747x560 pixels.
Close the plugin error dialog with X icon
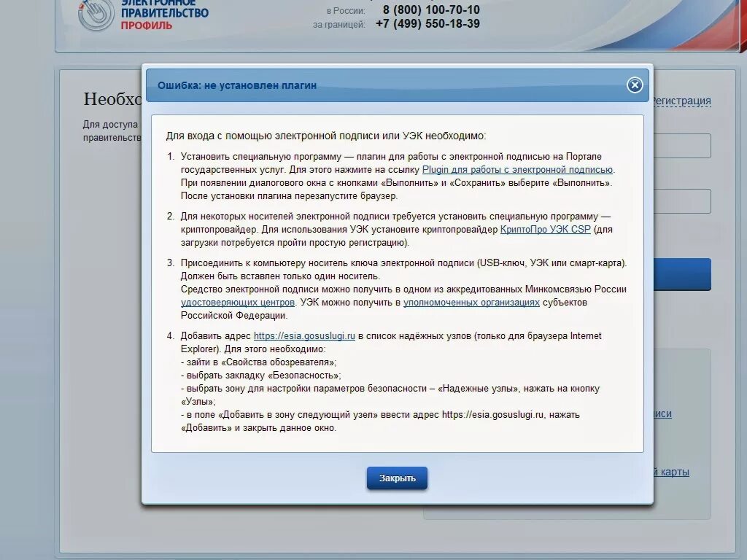(x=635, y=85)
